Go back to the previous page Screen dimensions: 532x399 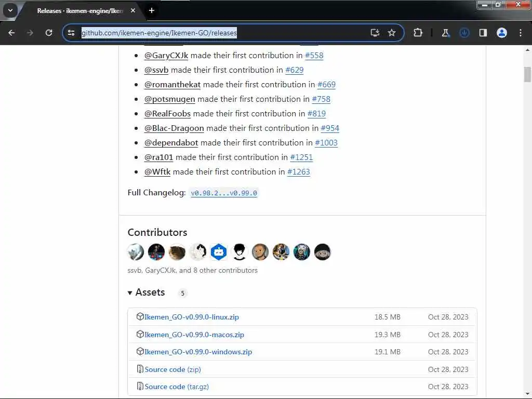(x=11, y=33)
